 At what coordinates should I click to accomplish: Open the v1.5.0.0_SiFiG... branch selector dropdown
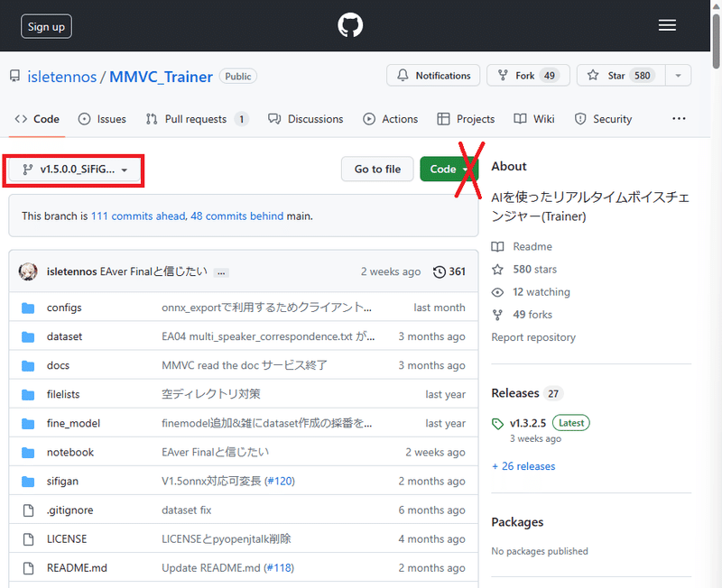74,170
